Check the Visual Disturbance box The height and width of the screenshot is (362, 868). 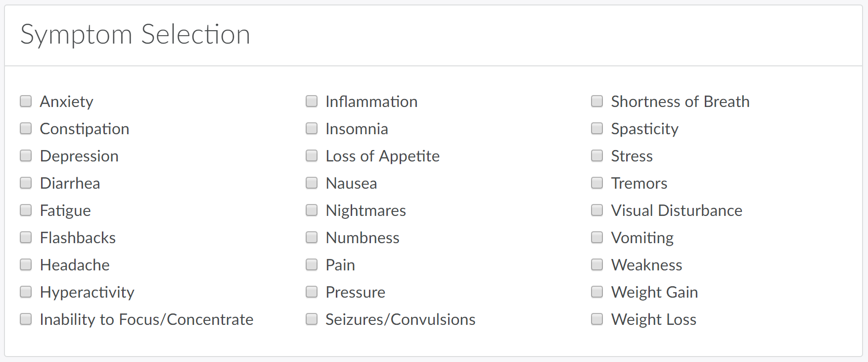point(597,210)
